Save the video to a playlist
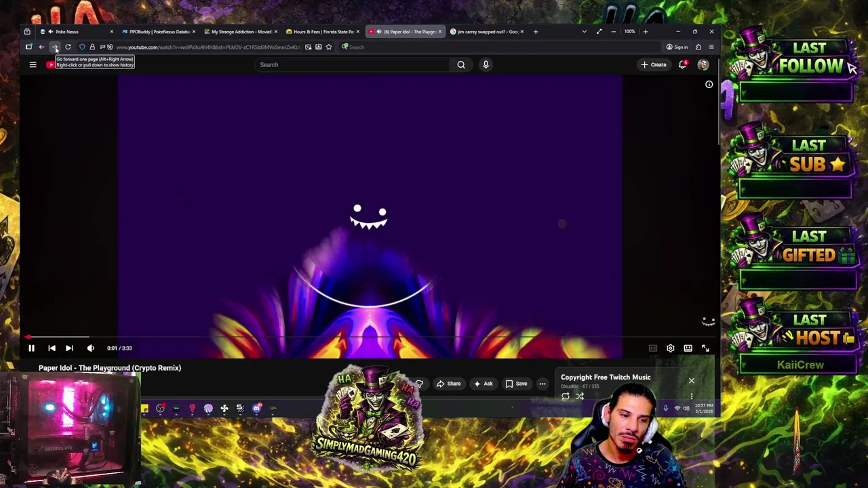 (x=516, y=384)
